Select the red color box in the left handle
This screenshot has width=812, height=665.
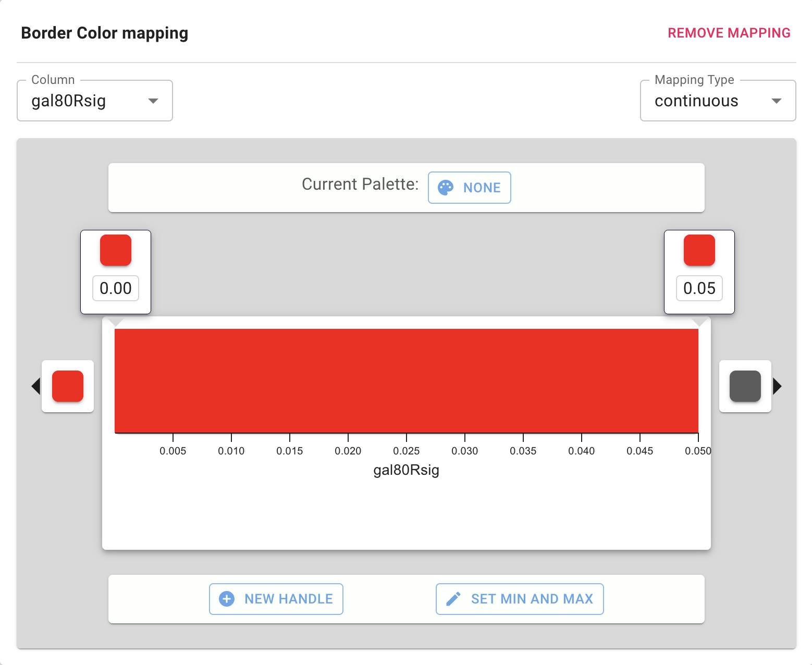pyautogui.click(x=115, y=250)
